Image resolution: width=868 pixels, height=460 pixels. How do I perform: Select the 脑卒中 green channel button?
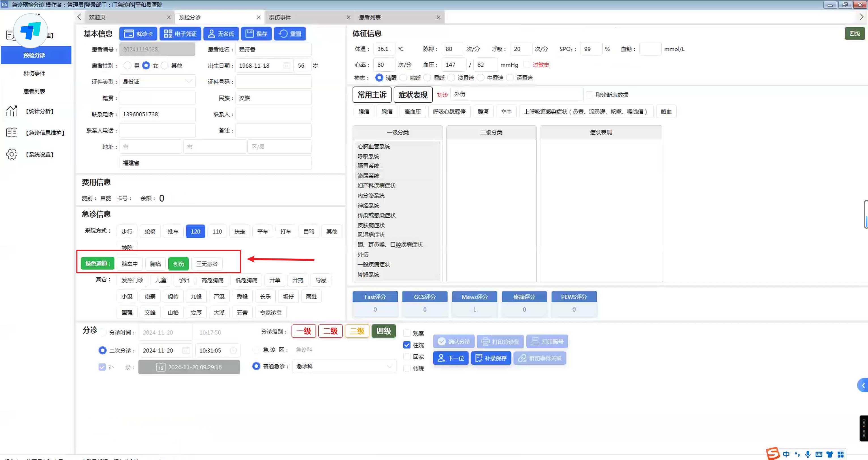coord(129,264)
